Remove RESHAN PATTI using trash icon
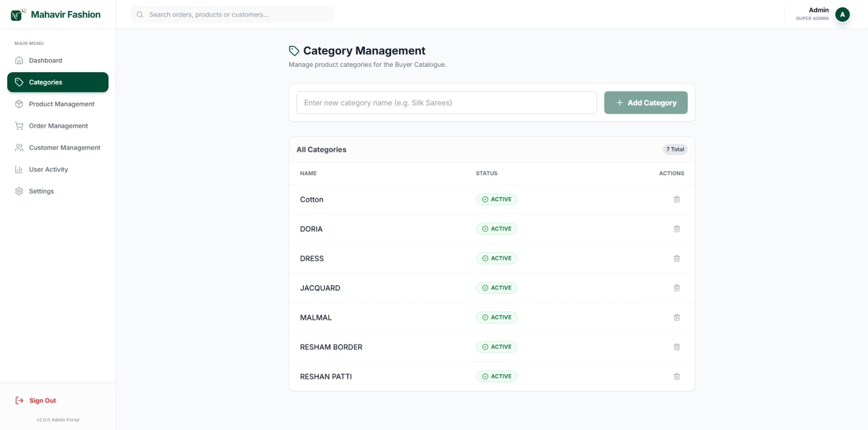This screenshot has width=868, height=430. tap(676, 376)
